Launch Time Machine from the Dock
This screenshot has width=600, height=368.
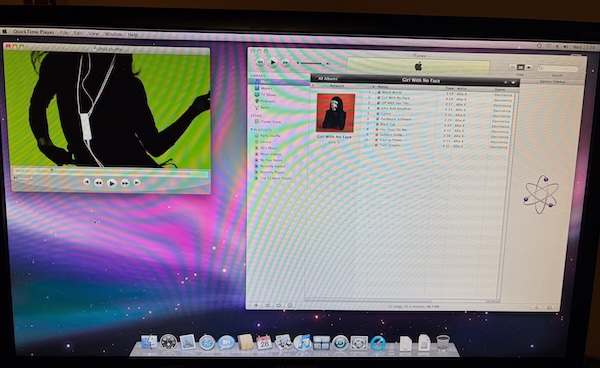[x=340, y=343]
